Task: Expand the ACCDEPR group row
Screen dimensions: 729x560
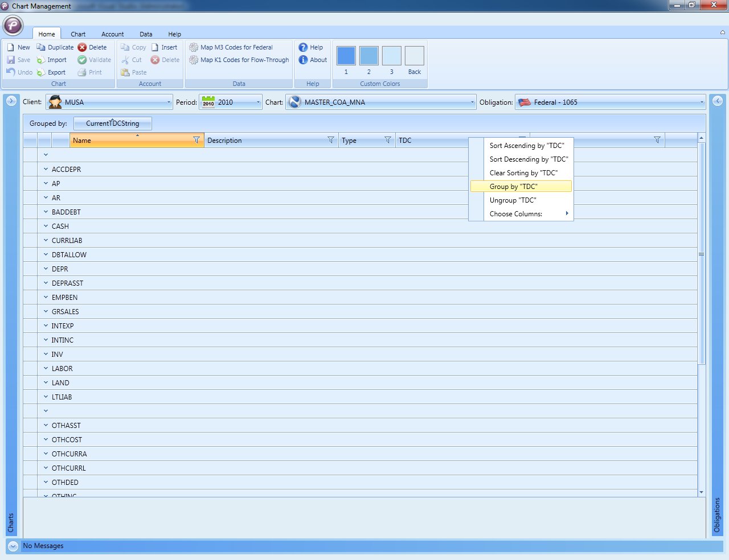Action: click(x=46, y=169)
